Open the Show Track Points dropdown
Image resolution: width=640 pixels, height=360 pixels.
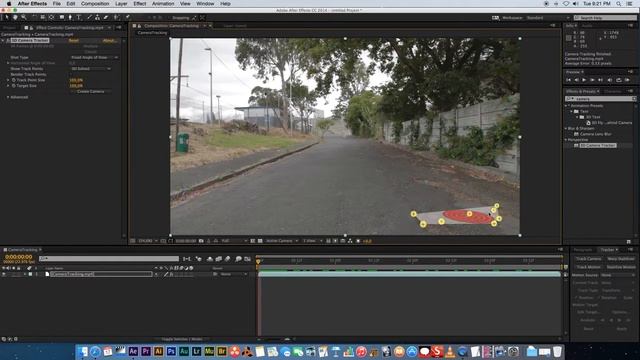[x=90, y=69]
